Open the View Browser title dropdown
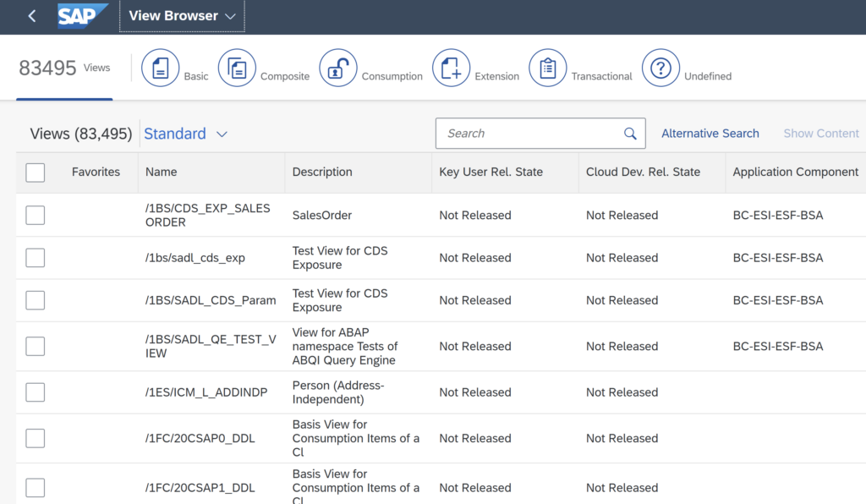The height and width of the screenshot is (504, 866). click(x=183, y=16)
